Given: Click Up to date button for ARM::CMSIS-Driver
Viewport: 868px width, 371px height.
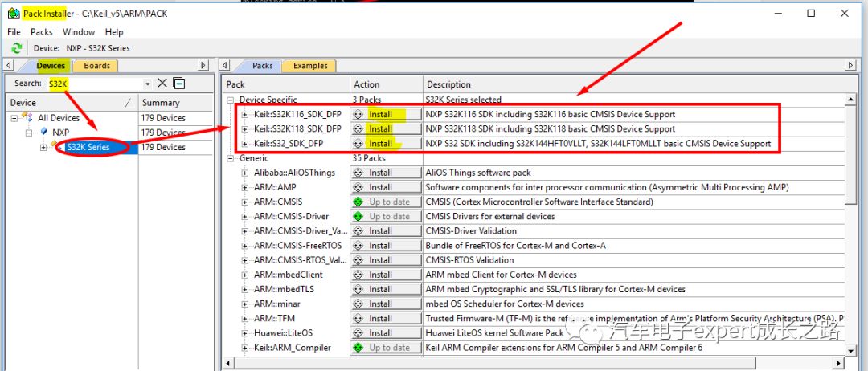Looking at the screenshot, I should tap(386, 216).
